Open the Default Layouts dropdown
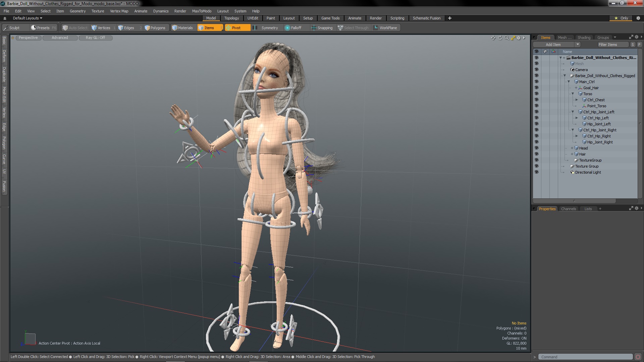 point(28,18)
